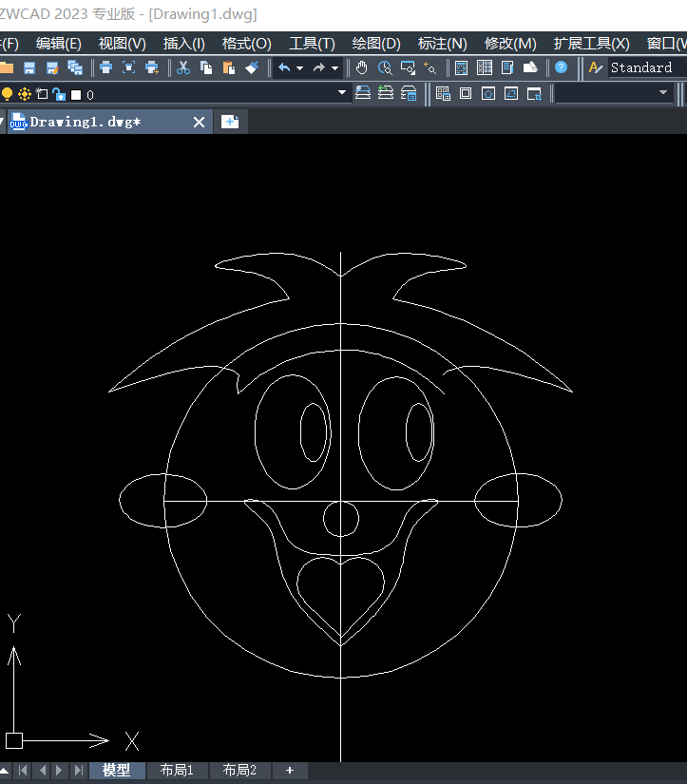The height and width of the screenshot is (784, 687).
Task: Click the Save As icon with pencil
Action: click(52, 67)
